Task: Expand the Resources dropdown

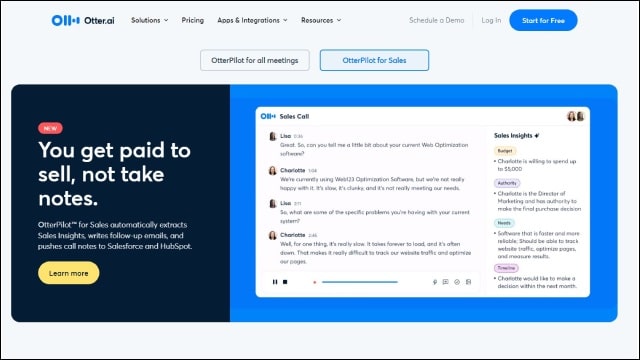Action: pyautogui.click(x=321, y=20)
